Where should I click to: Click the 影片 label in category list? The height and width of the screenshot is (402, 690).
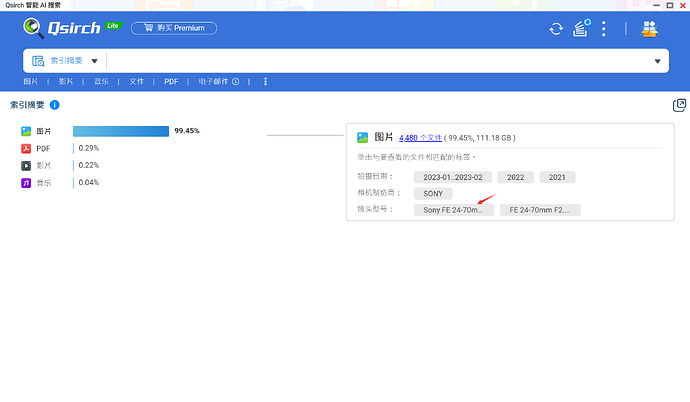pos(44,165)
